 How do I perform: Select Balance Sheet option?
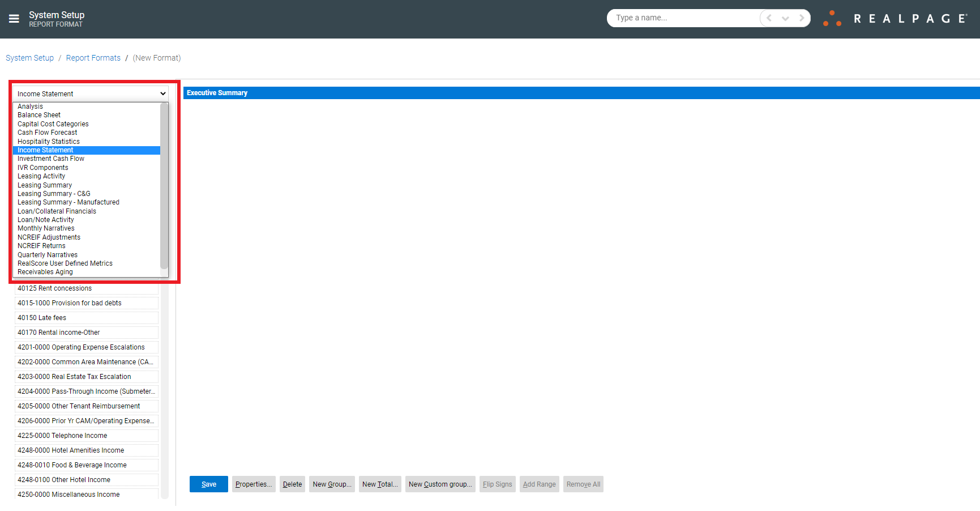(87, 115)
